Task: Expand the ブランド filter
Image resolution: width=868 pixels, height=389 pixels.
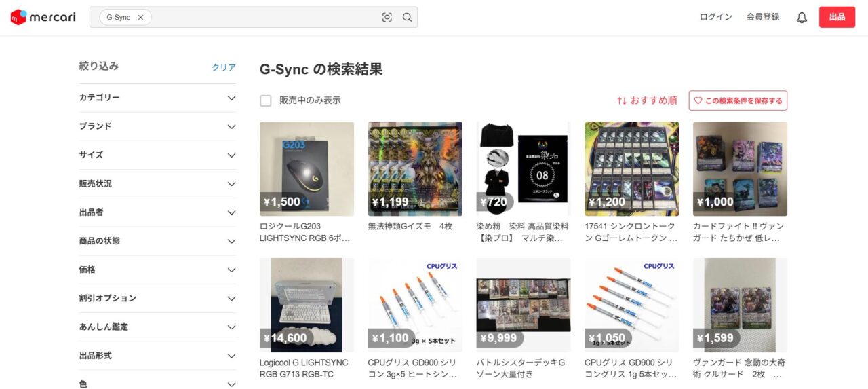Action: tap(157, 126)
